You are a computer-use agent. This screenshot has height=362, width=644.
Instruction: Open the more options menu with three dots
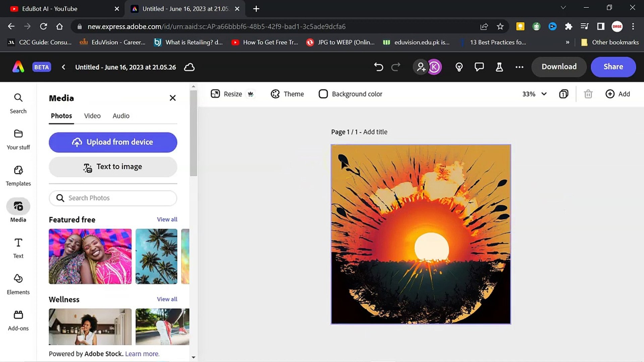pyautogui.click(x=519, y=67)
